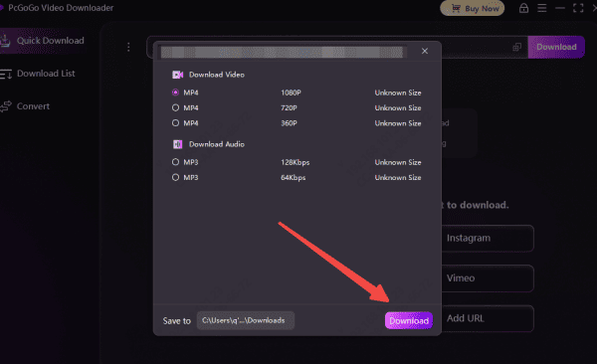597x364 pixels.
Task: Click the Download Video camera icon
Action: [x=177, y=75]
